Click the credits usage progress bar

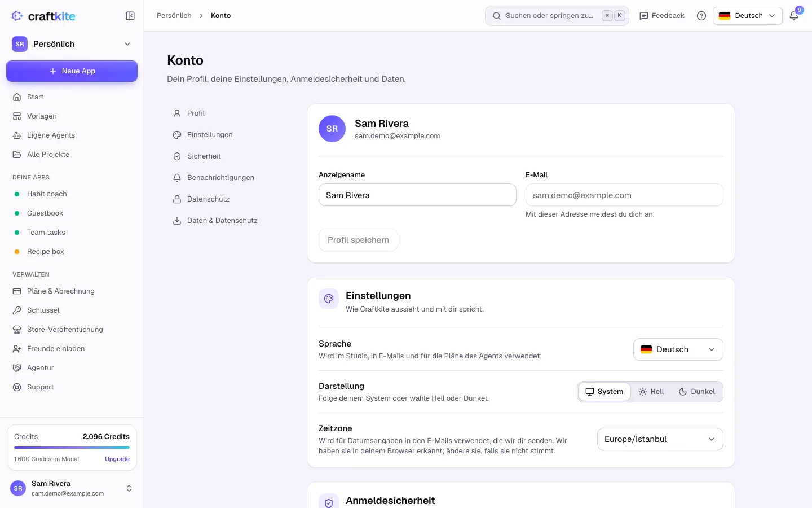click(72, 448)
